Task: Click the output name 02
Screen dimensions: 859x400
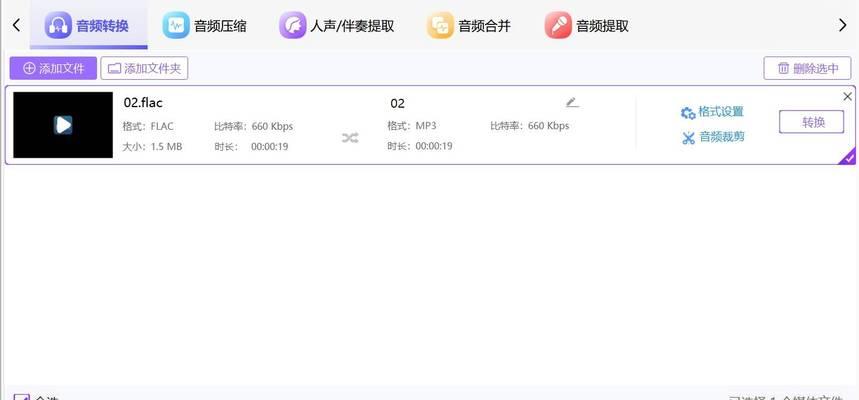Action: [397, 104]
